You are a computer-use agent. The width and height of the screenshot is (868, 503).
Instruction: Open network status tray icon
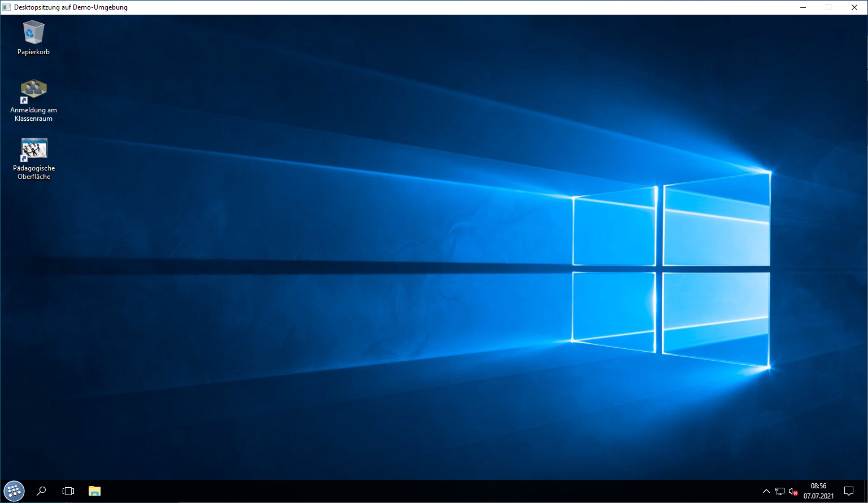click(x=780, y=491)
